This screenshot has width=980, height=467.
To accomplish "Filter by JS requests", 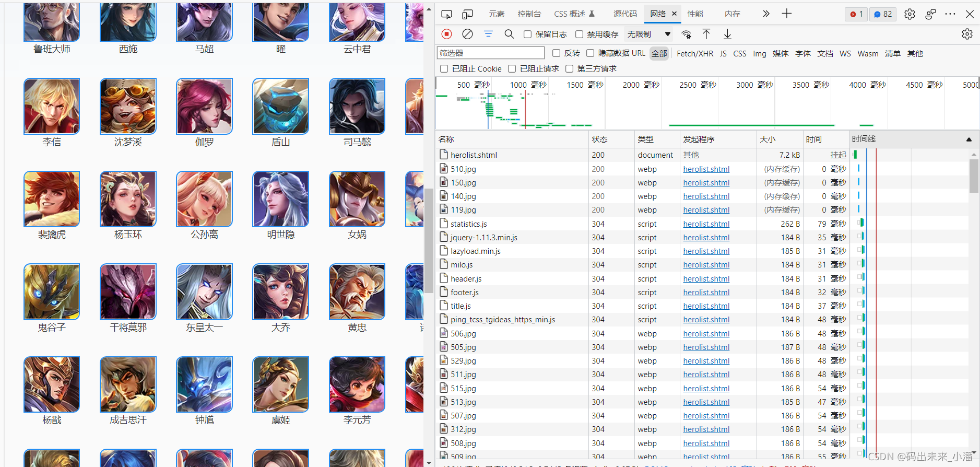I will [x=723, y=53].
